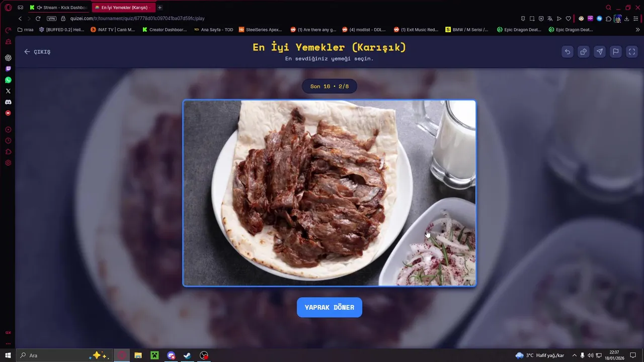644x362 pixels.
Task: Open the ad blocker shield icon
Action: click(541, 19)
